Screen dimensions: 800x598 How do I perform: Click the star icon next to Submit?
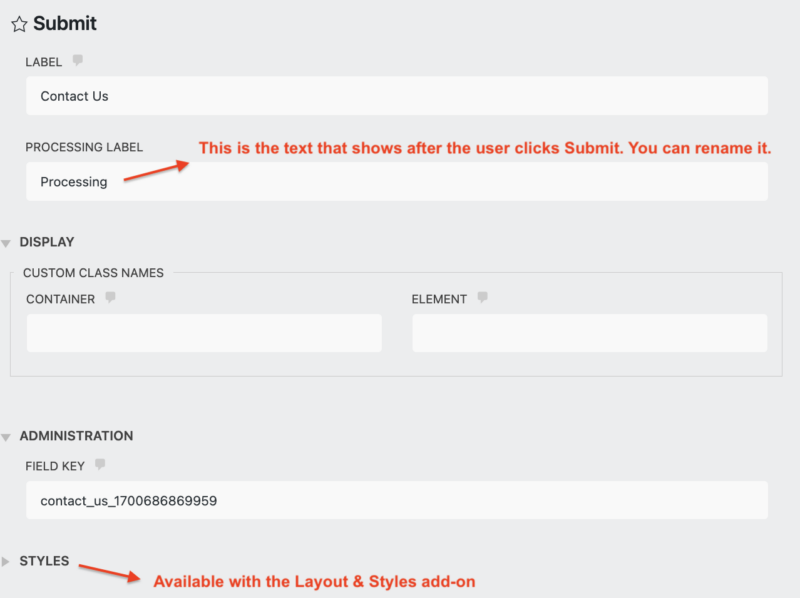19,23
